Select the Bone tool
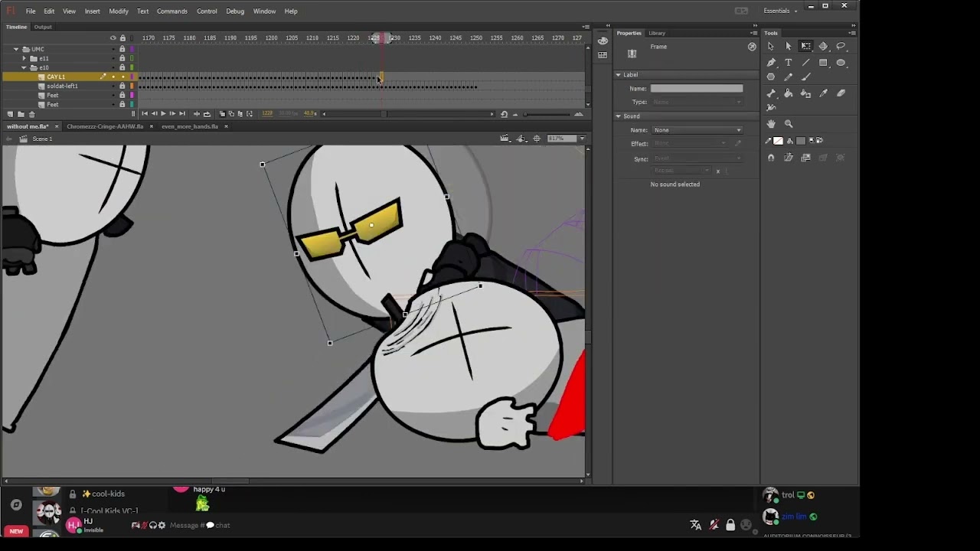980x551 pixels. pos(771,93)
